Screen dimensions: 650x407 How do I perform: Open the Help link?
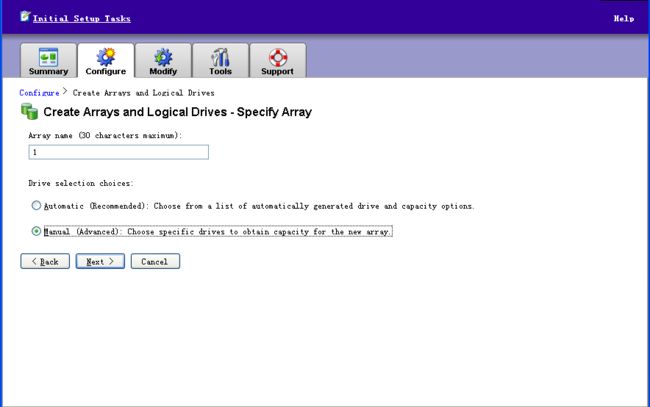click(624, 19)
